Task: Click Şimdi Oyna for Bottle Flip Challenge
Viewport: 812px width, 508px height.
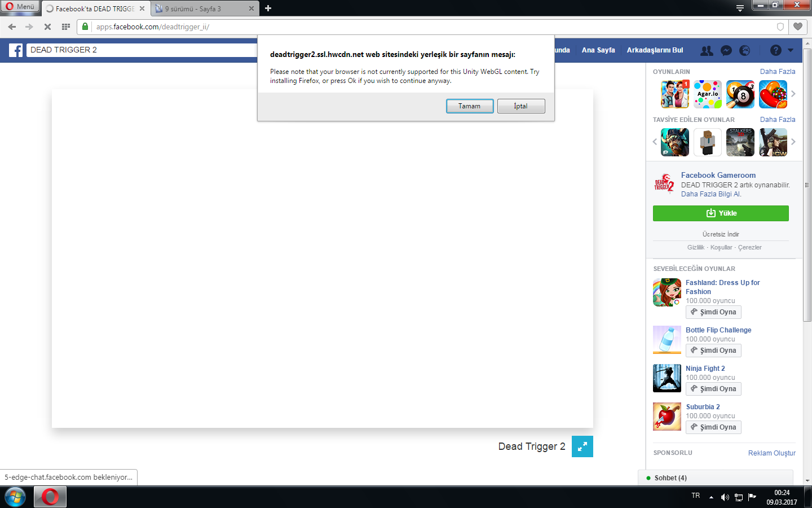Action: [x=713, y=351]
